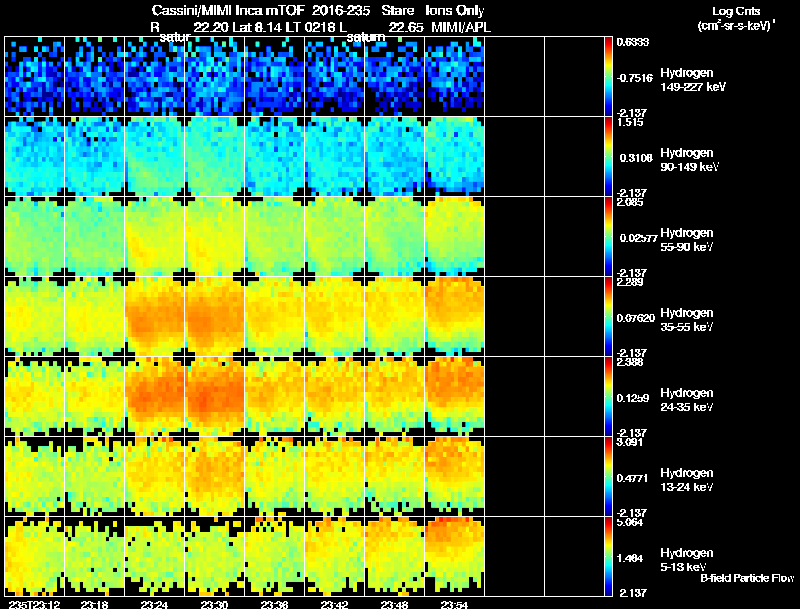Click the color scale value '2.289'
Image resolution: width=800 pixels, height=609 pixels.
click(630, 283)
